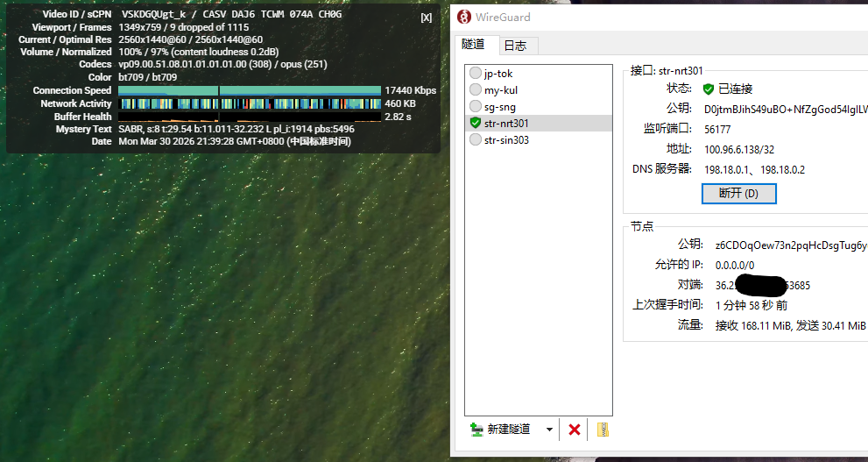
Task: Click the listen port value 56177
Action: tap(717, 130)
